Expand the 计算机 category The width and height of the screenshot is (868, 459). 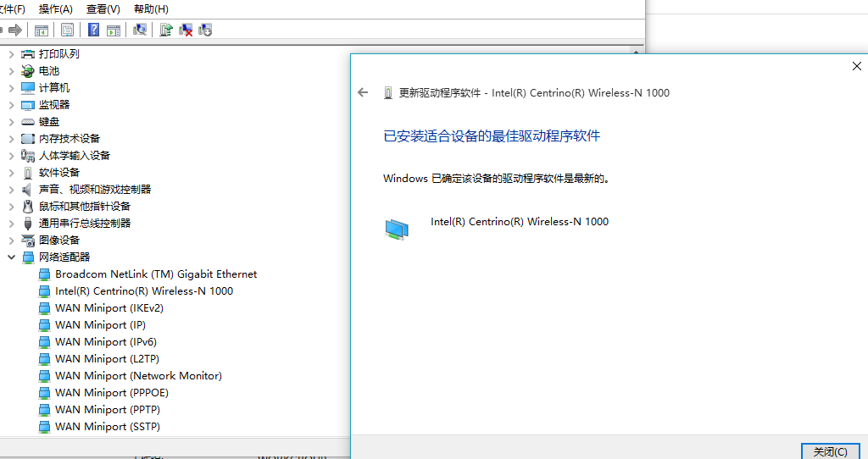pyautogui.click(x=11, y=88)
